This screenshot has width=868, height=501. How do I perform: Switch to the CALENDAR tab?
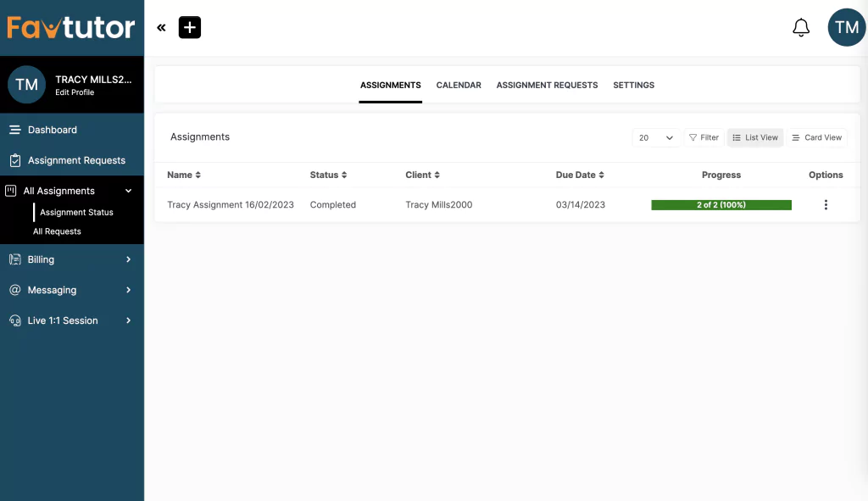click(459, 86)
